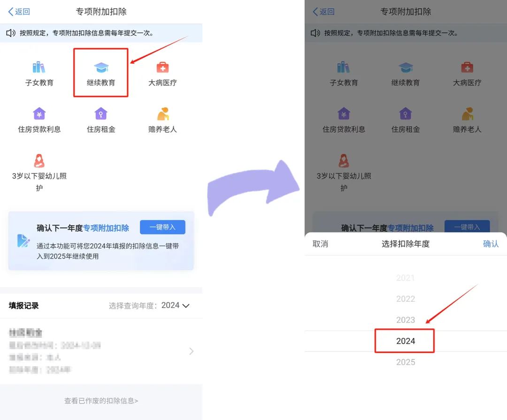Choose 2022 in the year picker
This screenshot has width=507, height=420.
[406, 299]
